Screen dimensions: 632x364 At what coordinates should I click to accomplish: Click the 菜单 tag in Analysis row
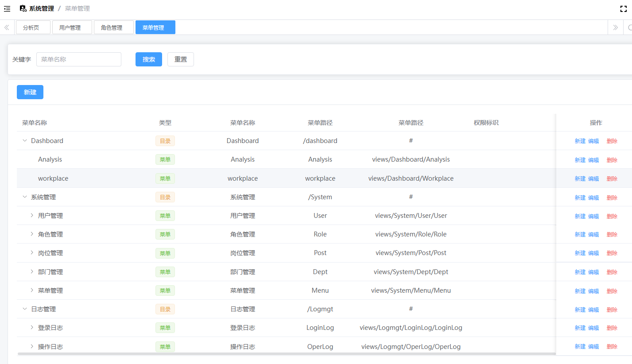(x=165, y=159)
